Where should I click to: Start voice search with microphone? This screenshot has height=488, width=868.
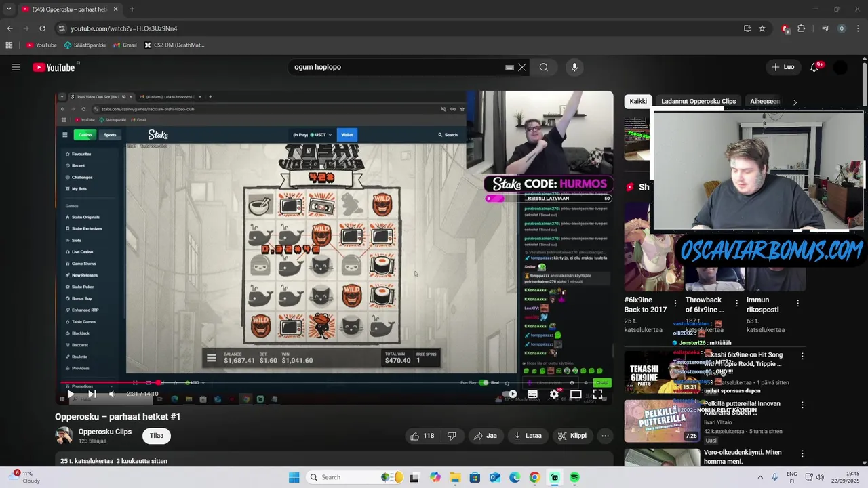574,67
